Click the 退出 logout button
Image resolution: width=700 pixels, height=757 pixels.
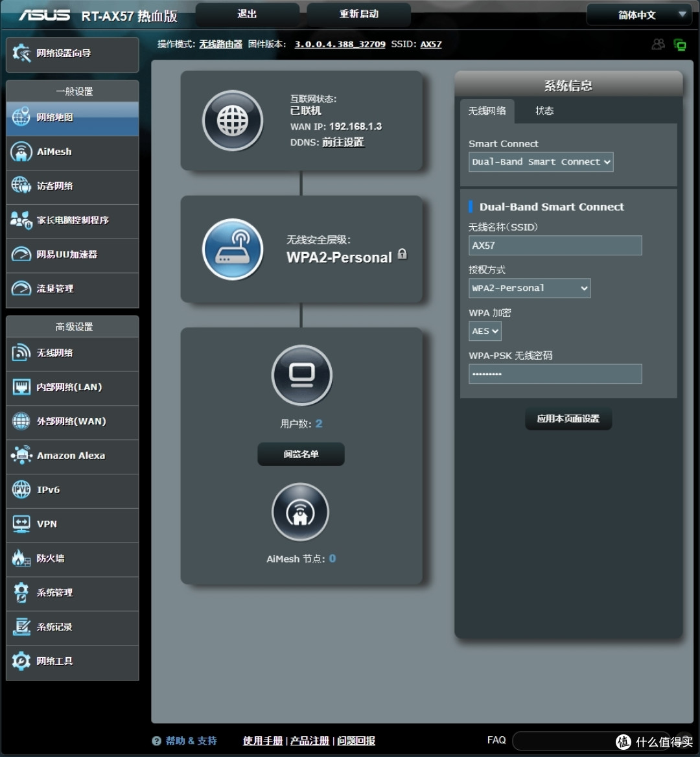point(247,14)
